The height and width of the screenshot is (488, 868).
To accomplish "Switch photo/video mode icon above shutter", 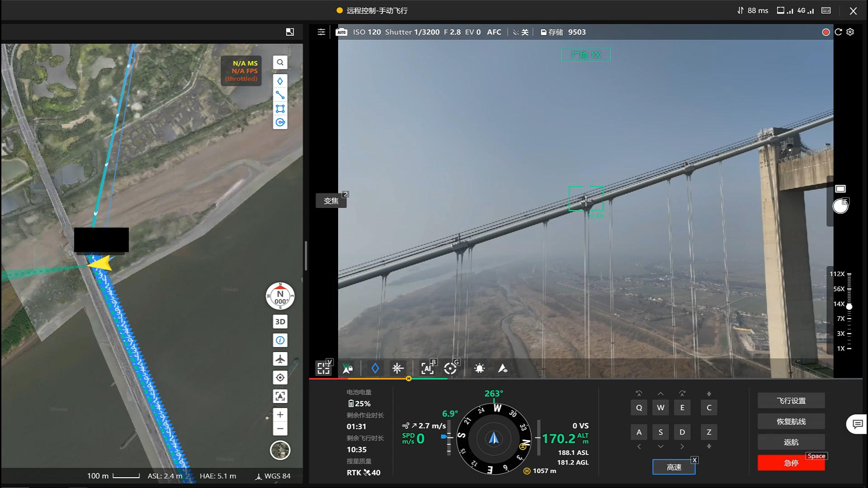I will [x=840, y=188].
